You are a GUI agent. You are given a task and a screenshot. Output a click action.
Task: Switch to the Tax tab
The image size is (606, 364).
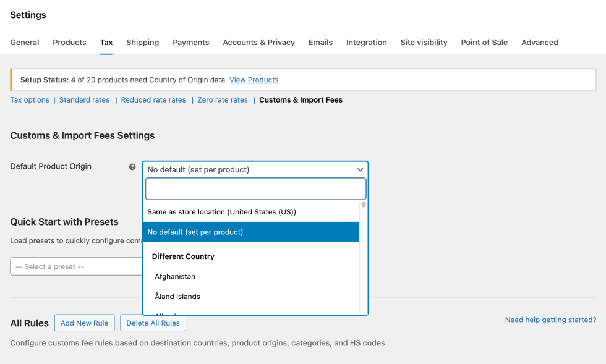click(106, 43)
